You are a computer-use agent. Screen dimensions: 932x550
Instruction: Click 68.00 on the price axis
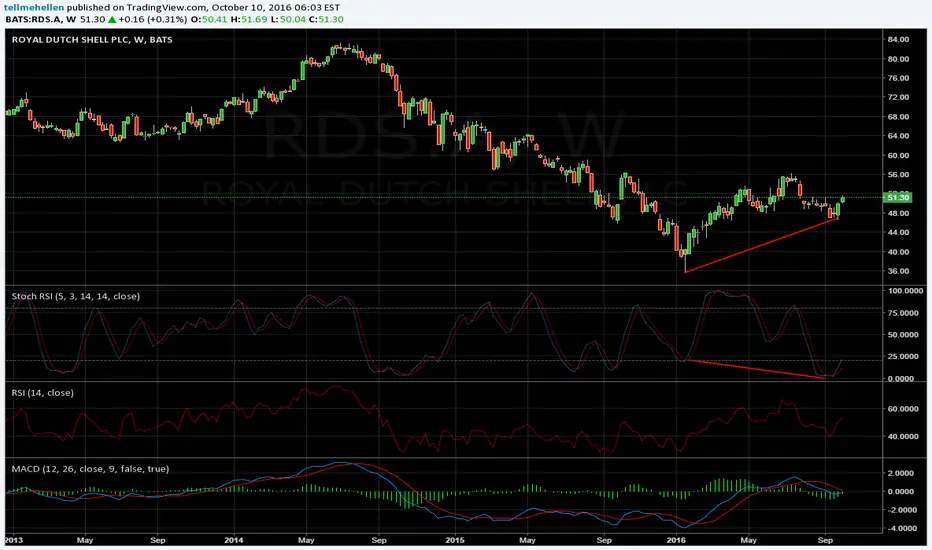click(x=898, y=117)
